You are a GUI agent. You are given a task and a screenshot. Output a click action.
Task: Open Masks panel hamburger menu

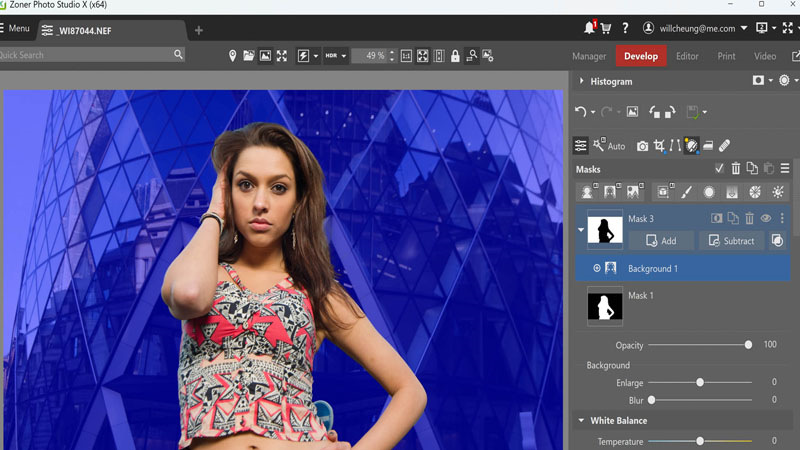point(785,168)
